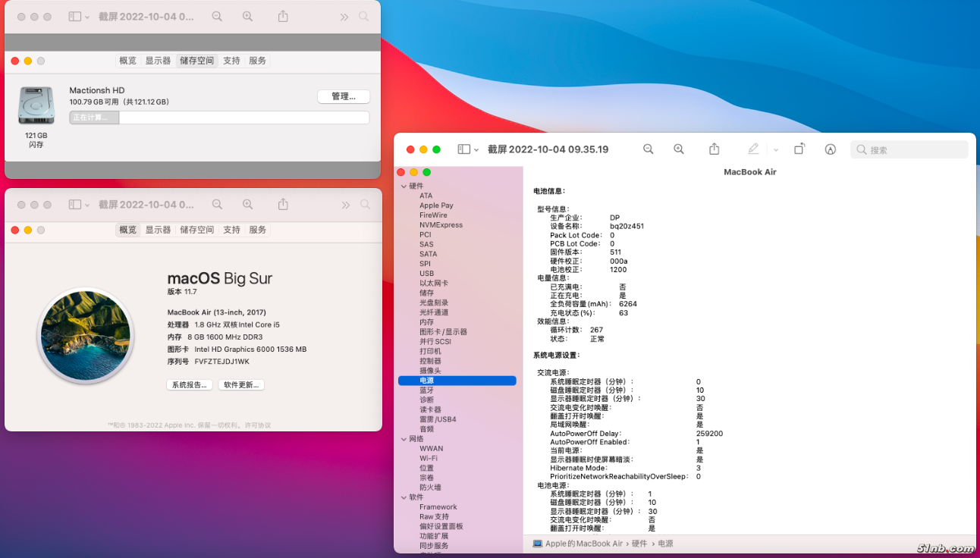Open the sidebar view options dropdown
The height and width of the screenshot is (558, 980).
476,149
